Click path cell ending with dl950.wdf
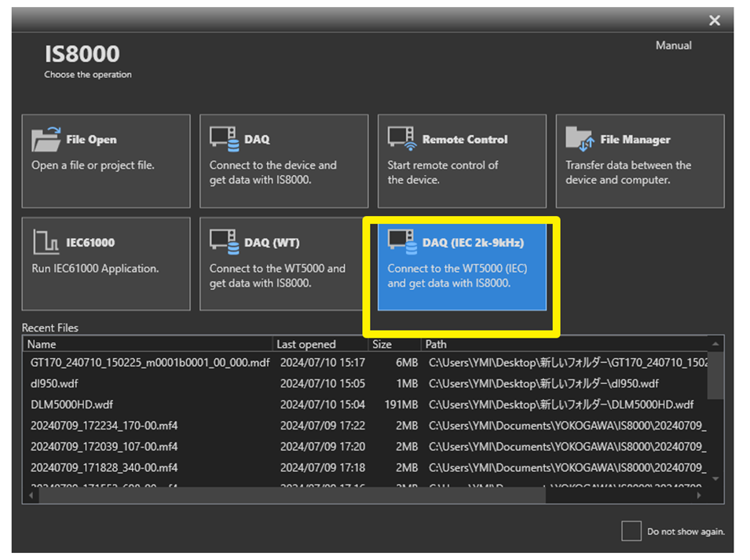The width and height of the screenshot is (750, 560). (543, 383)
